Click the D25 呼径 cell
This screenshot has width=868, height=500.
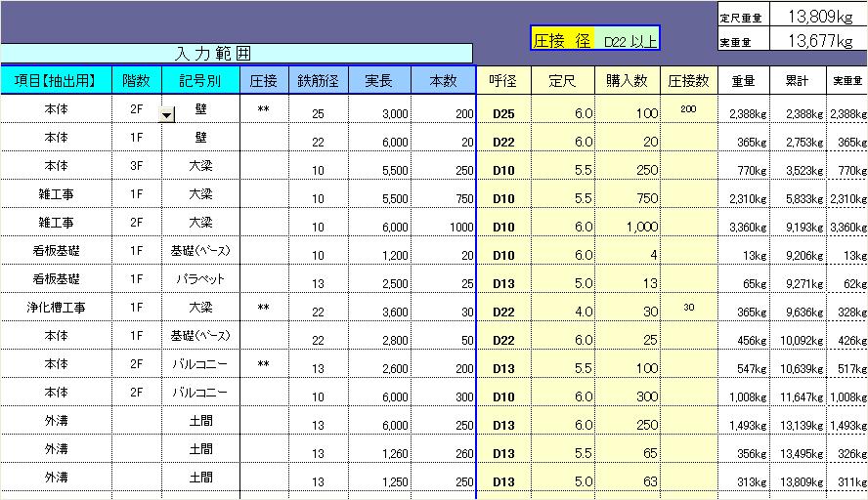pyautogui.click(x=503, y=109)
